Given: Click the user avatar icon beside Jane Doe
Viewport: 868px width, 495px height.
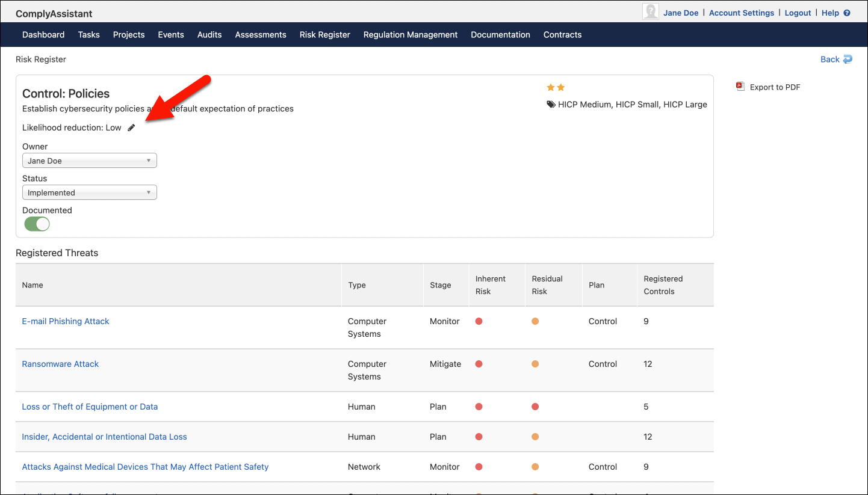Looking at the screenshot, I should click(x=651, y=12).
